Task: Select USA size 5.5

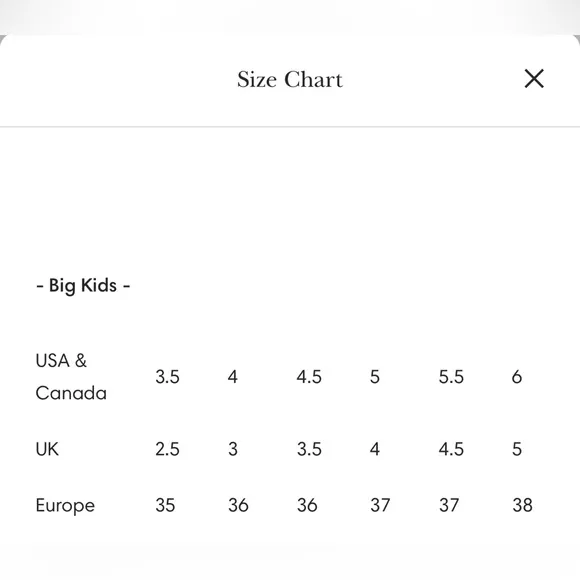Action: (451, 377)
